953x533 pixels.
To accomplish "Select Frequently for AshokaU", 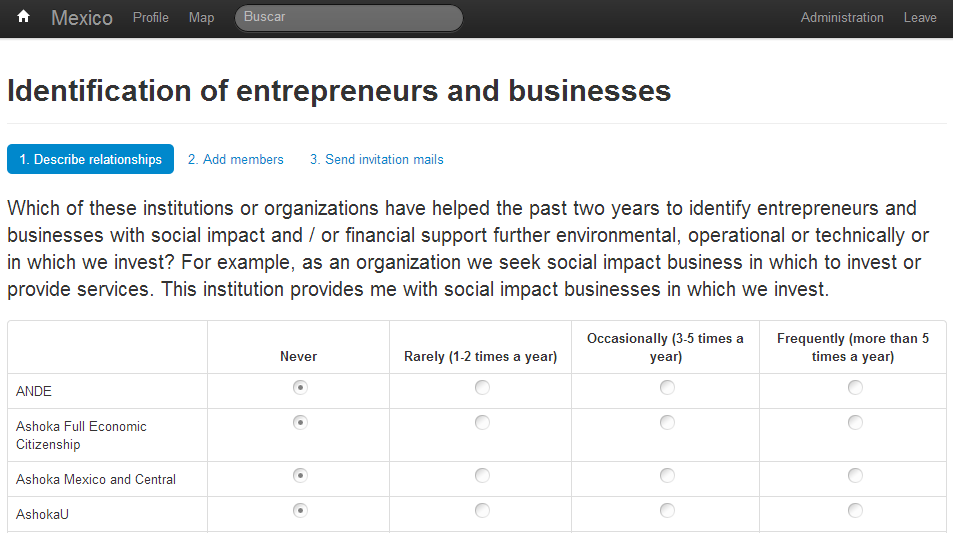I will click(x=855, y=511).
